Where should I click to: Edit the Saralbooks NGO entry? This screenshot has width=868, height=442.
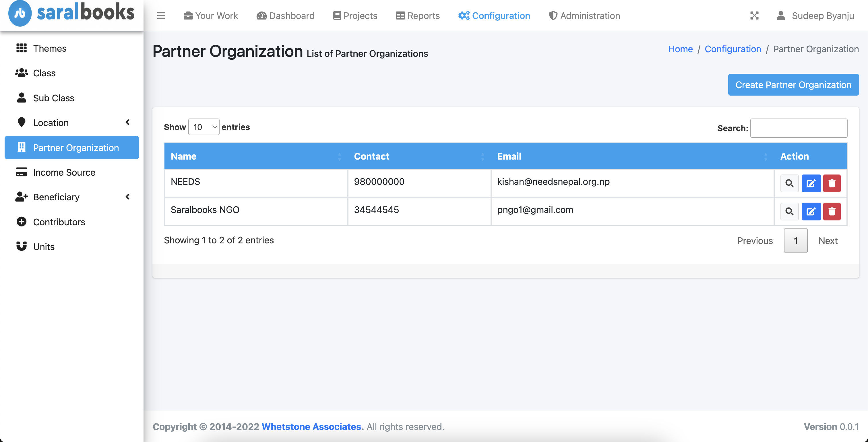tap(811, 211)
